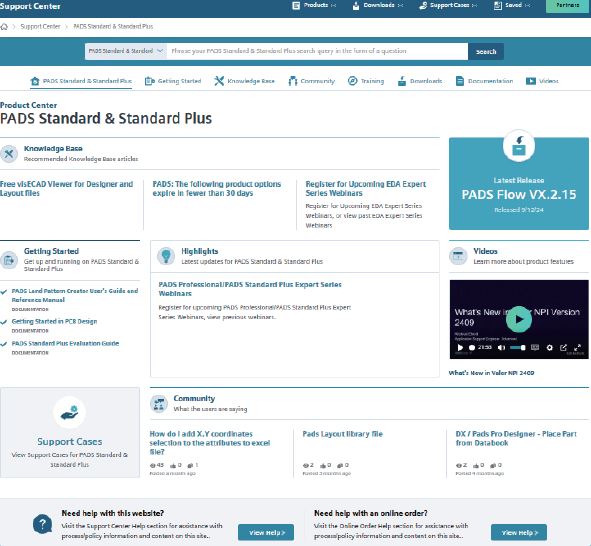
Task: Click the help question mark icon
Action: coord(42,524)
